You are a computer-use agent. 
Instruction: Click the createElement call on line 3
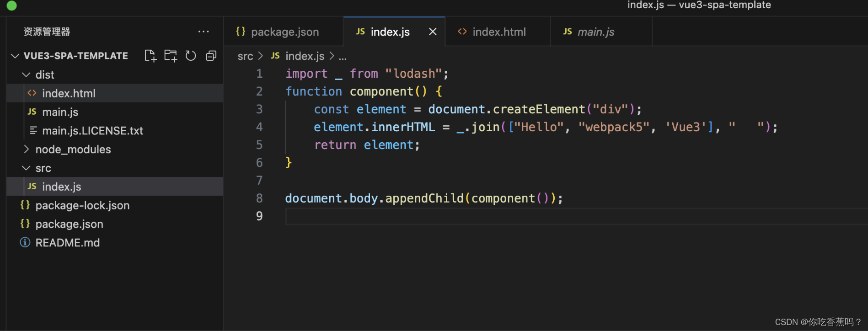click(x=539, y=109)
